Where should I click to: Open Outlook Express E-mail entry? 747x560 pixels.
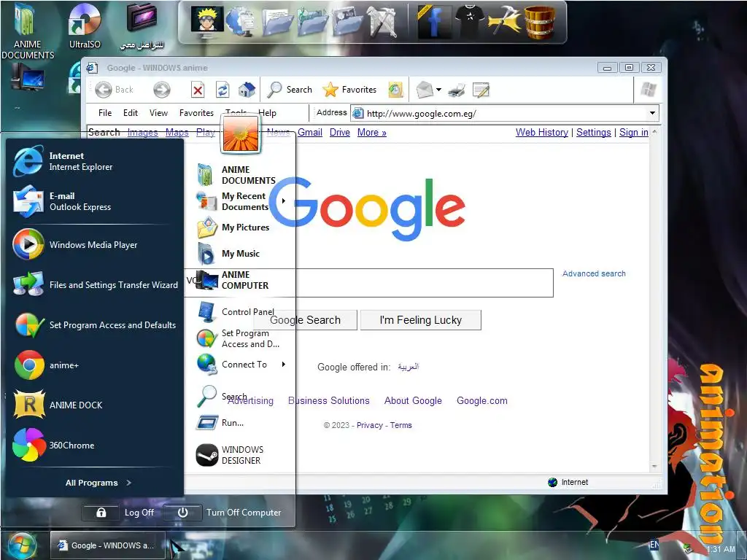coord(95,201)
